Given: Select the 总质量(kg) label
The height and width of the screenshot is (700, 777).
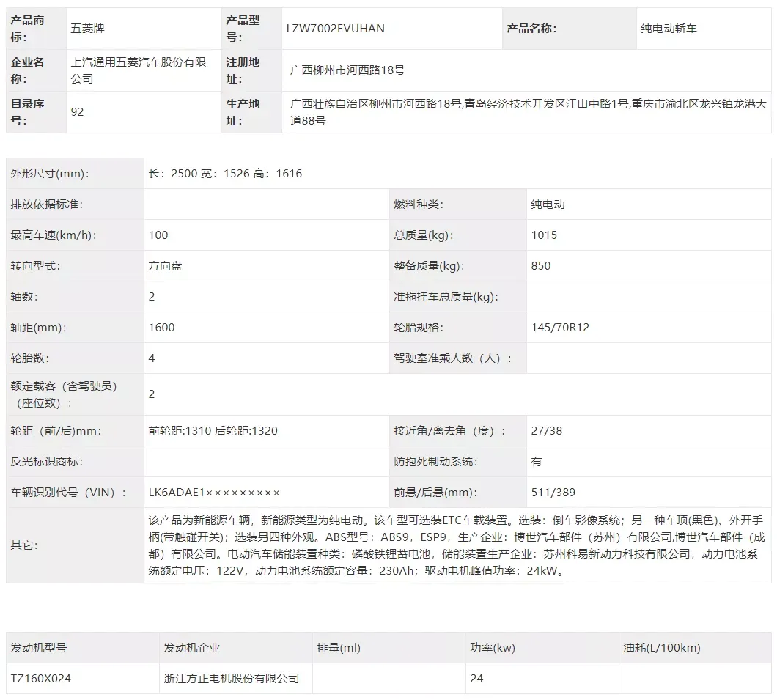Looking at the screenshot, I should coord(423,235).
